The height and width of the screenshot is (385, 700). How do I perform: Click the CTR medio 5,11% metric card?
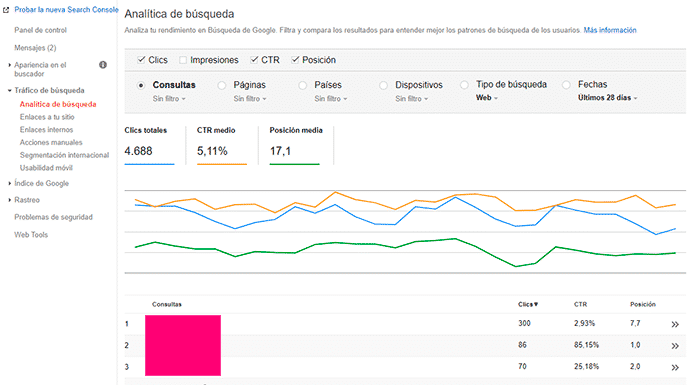[x=222, y=146]
